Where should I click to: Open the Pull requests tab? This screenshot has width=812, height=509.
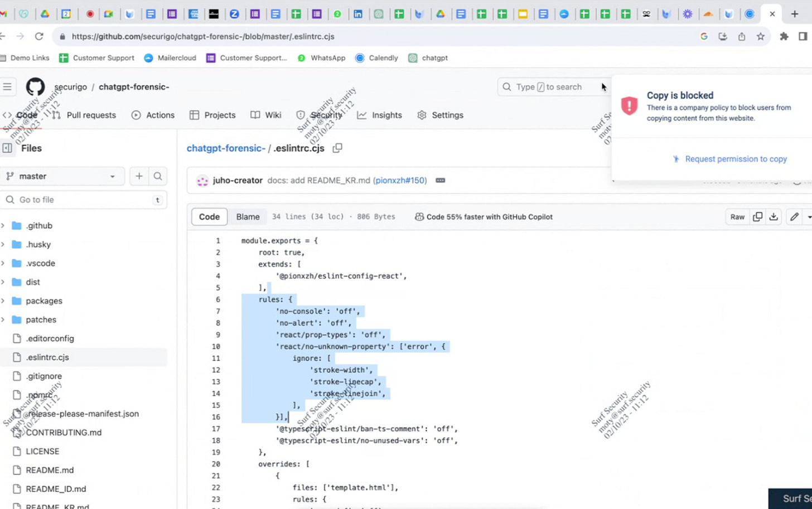84,115
